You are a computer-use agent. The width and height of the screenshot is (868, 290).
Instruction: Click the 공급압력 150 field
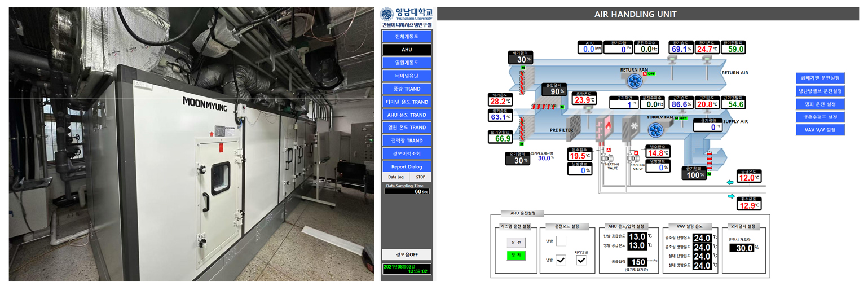tap(637, 262)
